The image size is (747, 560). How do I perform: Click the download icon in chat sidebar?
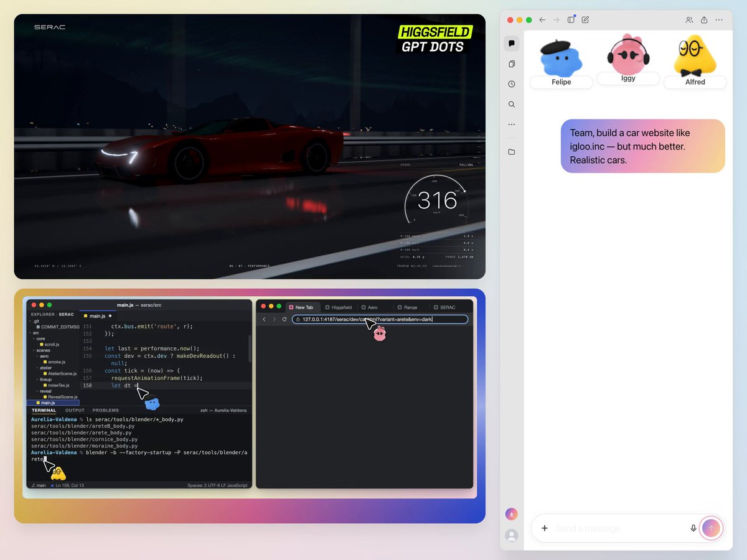(511, 514)
